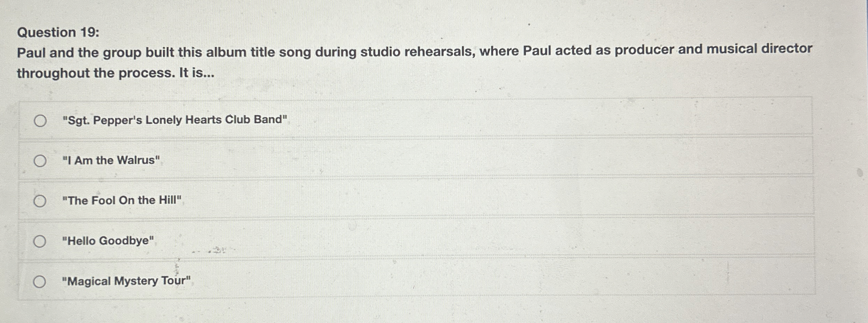Screen dimensions: 868x323
Task: Click the text "Sgt. Pepper's Lonely Hearts Club Band"
Action: pos(174,120)
